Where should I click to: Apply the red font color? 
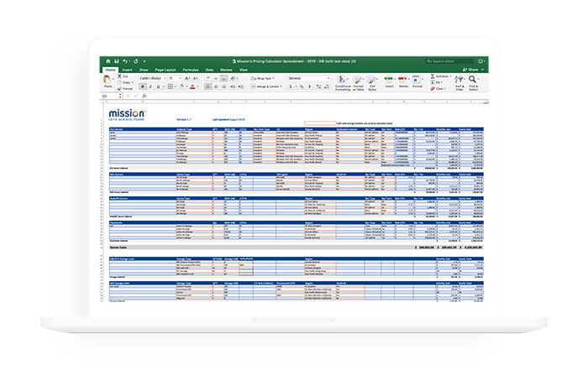[x=192, y=86]
